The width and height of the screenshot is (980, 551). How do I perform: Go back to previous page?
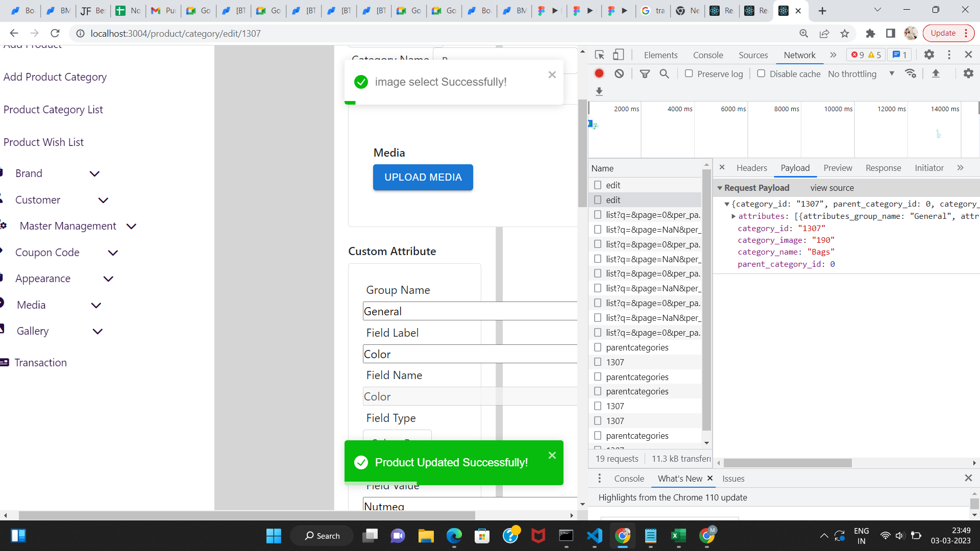click(14, 33)
